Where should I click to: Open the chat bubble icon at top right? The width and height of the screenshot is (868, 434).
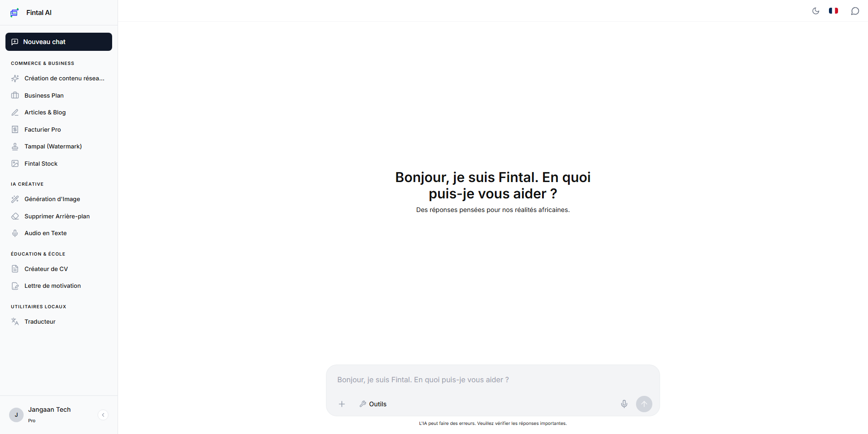tap(855, 11)
